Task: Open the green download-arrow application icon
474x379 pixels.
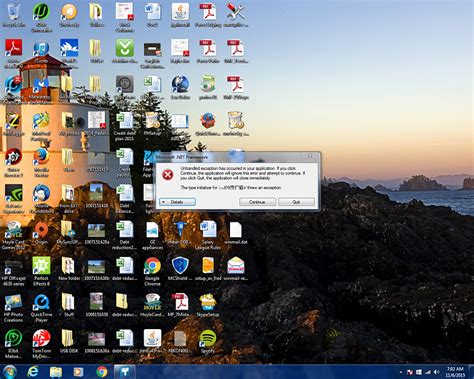Action: [x=124, y=50]
